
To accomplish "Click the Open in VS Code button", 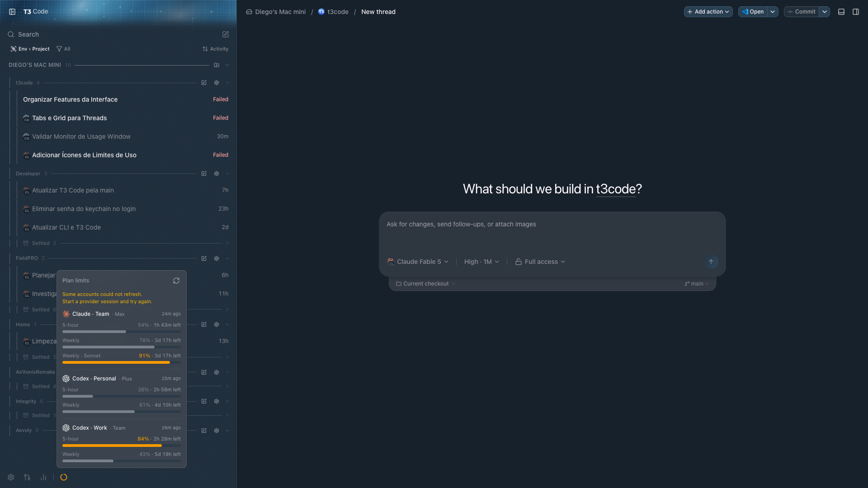I will tap(753, 12).
